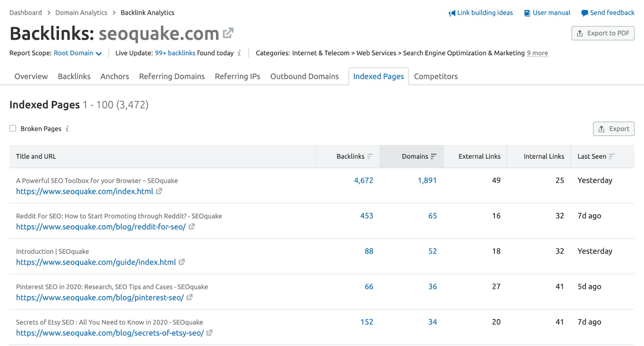Open the guide/index.html URL link
The height and width of the screenshot is (346, 644).
96,262
